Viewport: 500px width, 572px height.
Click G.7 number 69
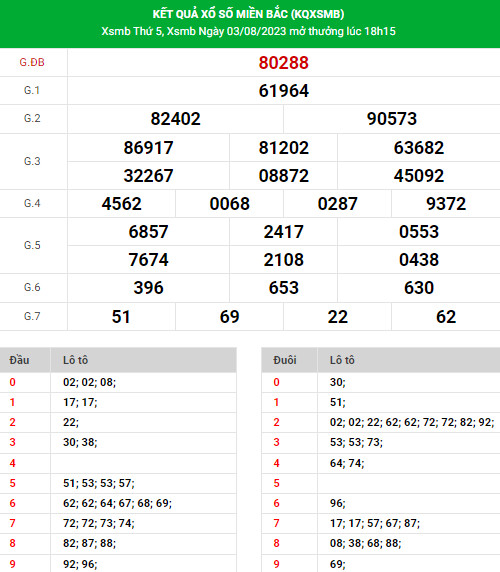(229, 317)
